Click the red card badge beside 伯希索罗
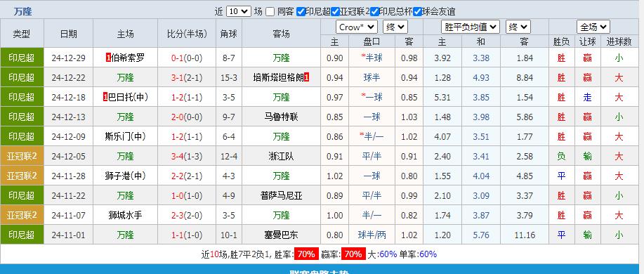 pyautogui.click(x=108, y=58)
